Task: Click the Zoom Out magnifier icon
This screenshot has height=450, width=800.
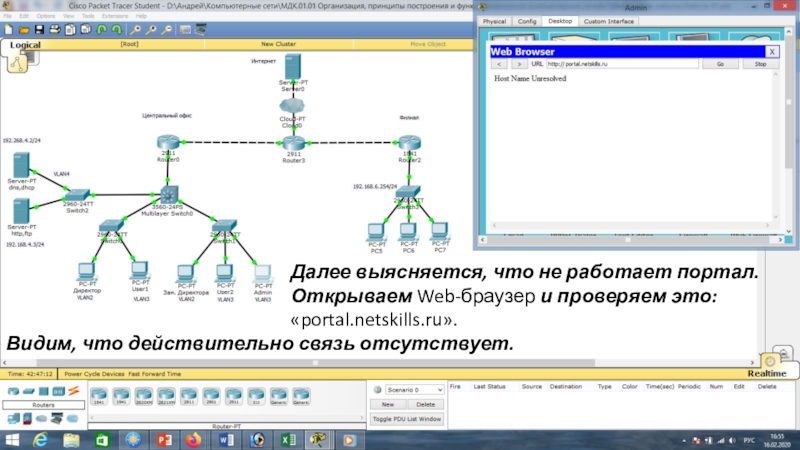Action: [166, 30]
